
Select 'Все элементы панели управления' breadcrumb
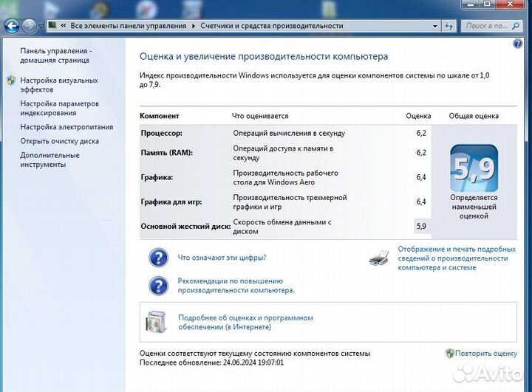(x=129, y=26)
